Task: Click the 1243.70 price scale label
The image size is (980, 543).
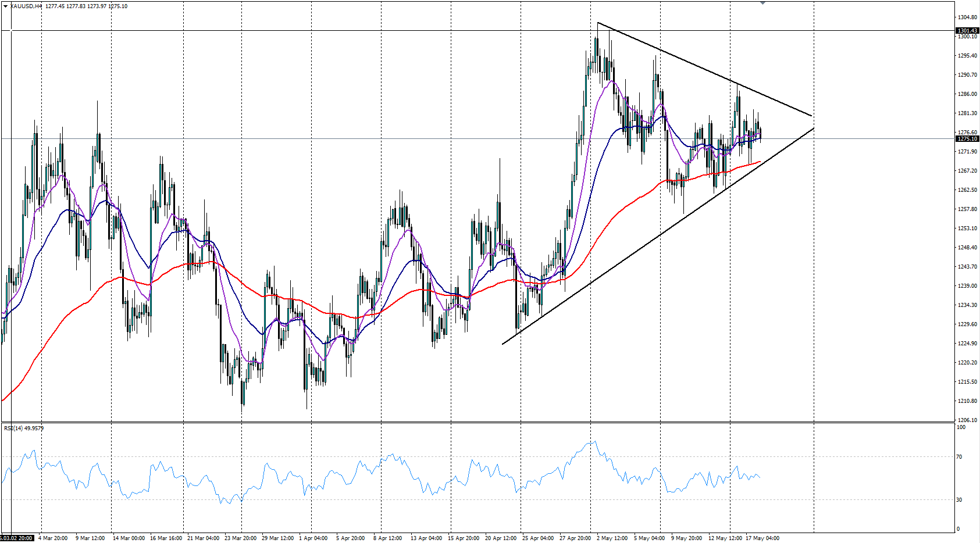Action: (x=967, y=267)
